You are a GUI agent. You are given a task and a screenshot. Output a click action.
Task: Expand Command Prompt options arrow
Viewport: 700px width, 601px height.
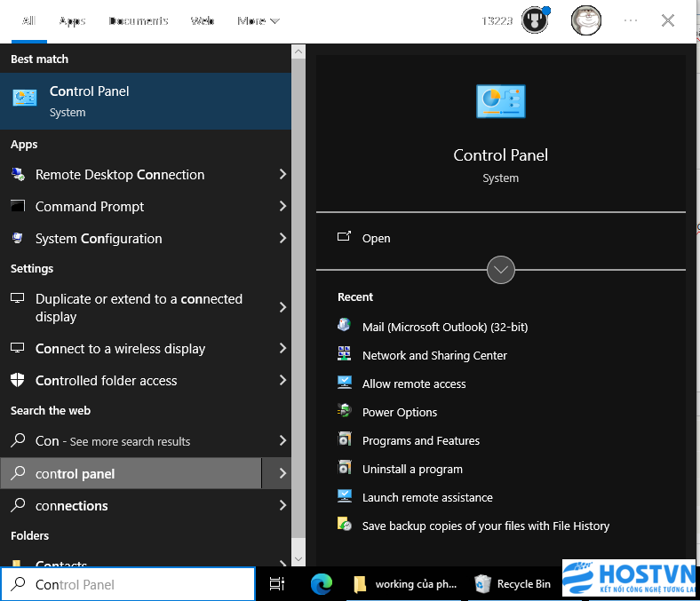tap(282, 206)
